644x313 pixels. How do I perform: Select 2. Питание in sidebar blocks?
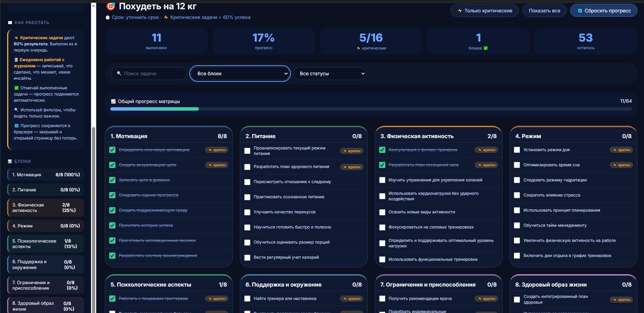(x=46, y=190)
